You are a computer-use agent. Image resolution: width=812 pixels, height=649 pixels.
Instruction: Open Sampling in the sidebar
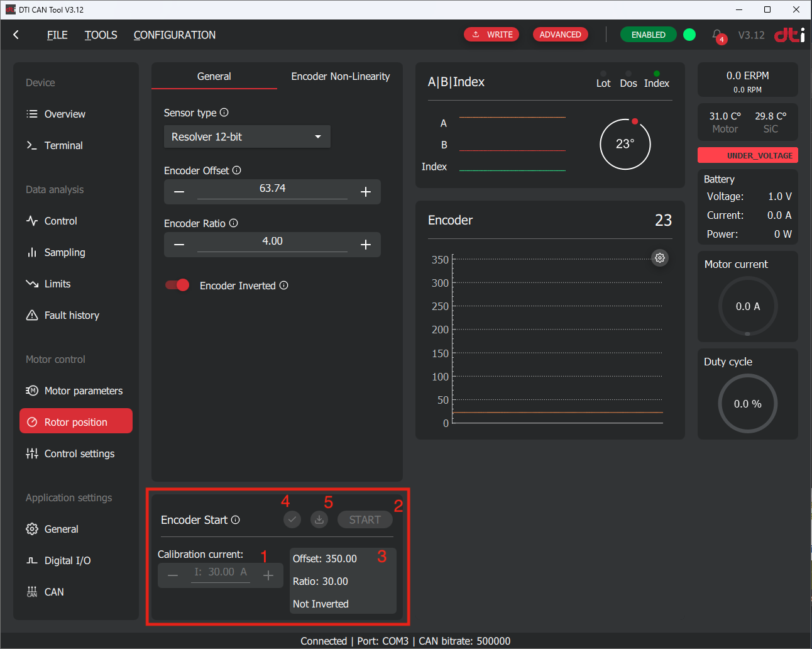tap(76, 252)
